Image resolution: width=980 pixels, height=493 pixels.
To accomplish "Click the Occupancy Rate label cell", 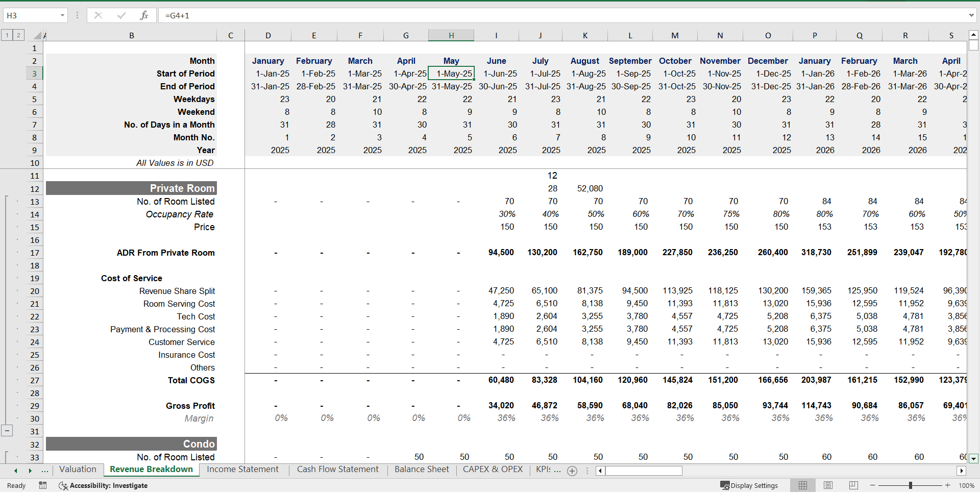I will [x=179, y=214].
